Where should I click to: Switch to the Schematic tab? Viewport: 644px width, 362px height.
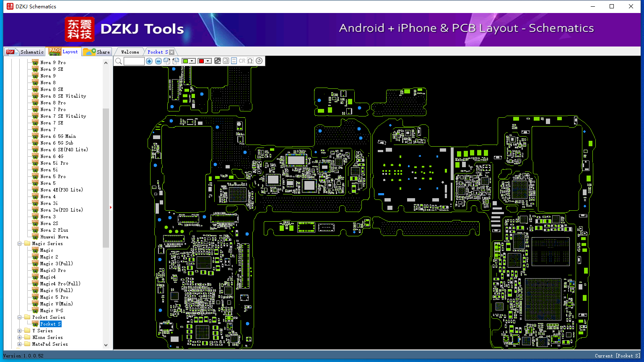[25, 52]
